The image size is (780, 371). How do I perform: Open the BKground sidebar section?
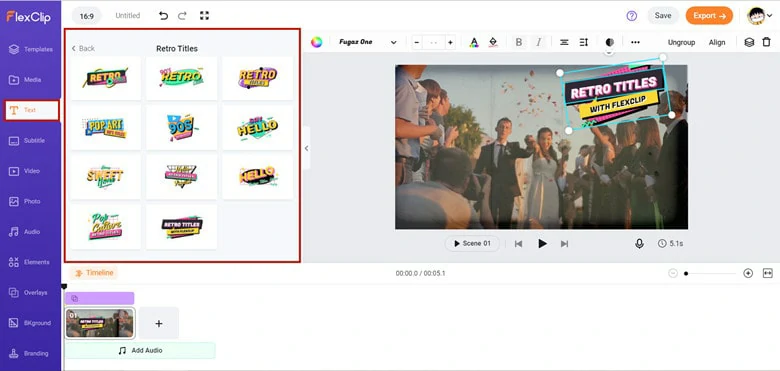30,323
